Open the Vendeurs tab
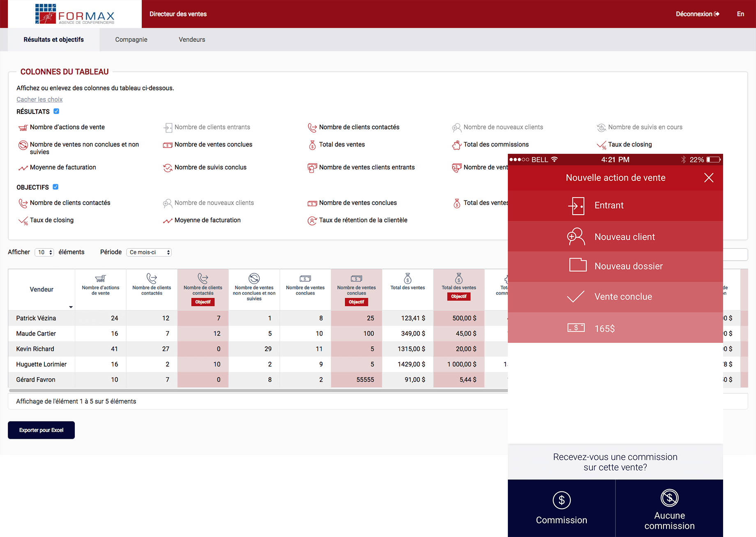Image resolution: width=756 pixels, height=537 pixels. pyautogui.click(x=192, y=39)
